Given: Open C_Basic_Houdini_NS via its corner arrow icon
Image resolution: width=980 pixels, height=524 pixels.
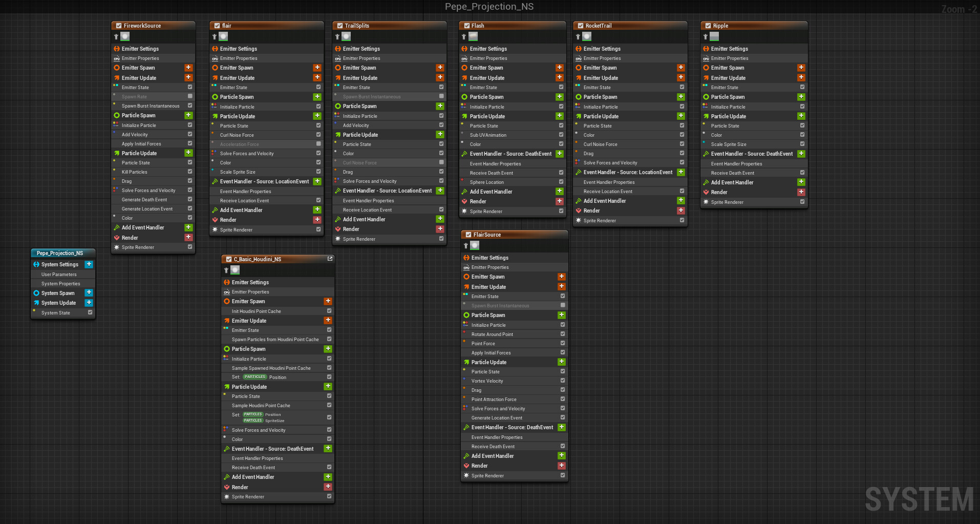Looking at the screenshot, I should (x=330, y=259).
